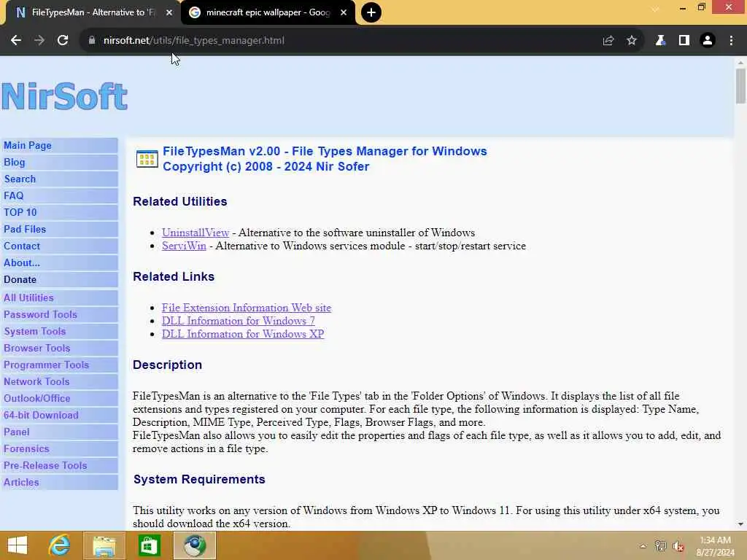The height and width of the screenshot is (560, 747).
Task: Open Windows Store from taskbar
Action: coord(149,545)
